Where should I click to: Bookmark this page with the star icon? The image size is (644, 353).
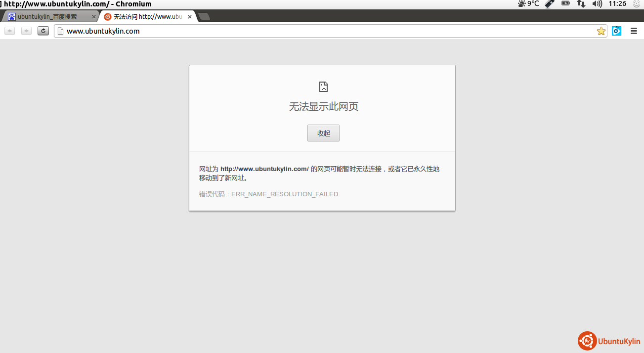[x=601, y=31]
